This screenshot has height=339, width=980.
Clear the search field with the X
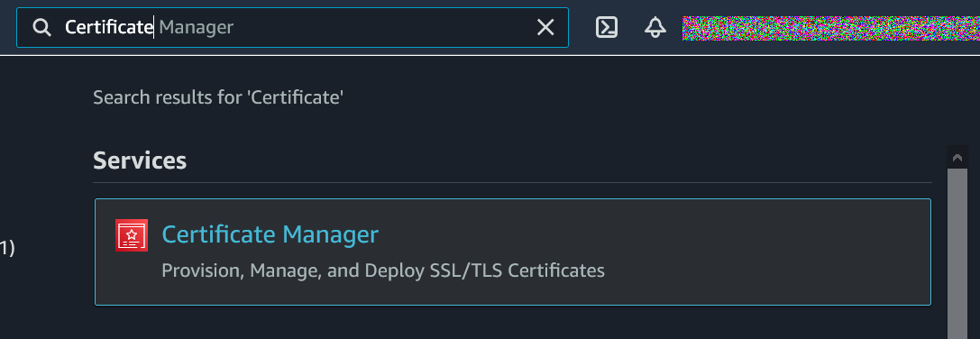click(x=545, y=28)
